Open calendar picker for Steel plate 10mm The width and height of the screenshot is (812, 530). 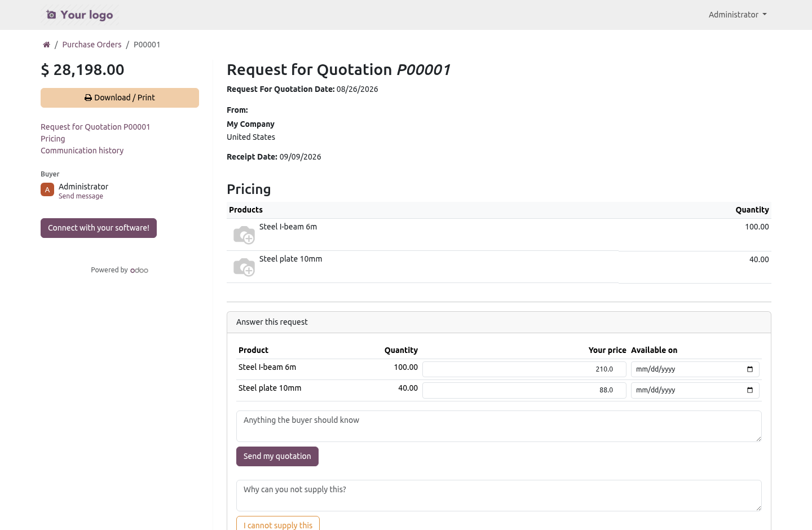pyautogui.click(x=750, y=390)
